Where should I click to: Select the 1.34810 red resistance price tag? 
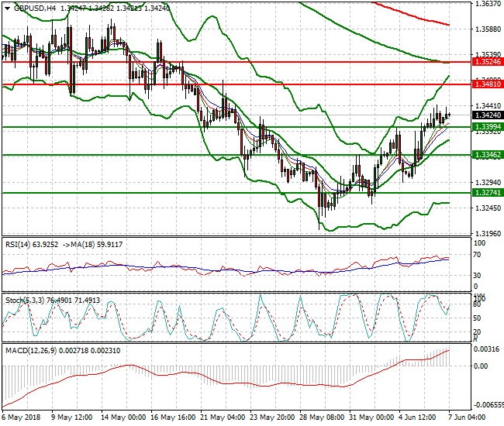pos(487,84)
